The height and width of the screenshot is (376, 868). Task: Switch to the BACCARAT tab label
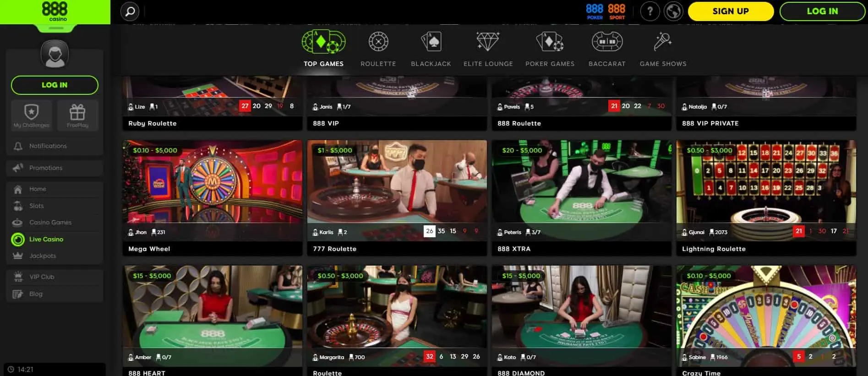pos(607,64)
